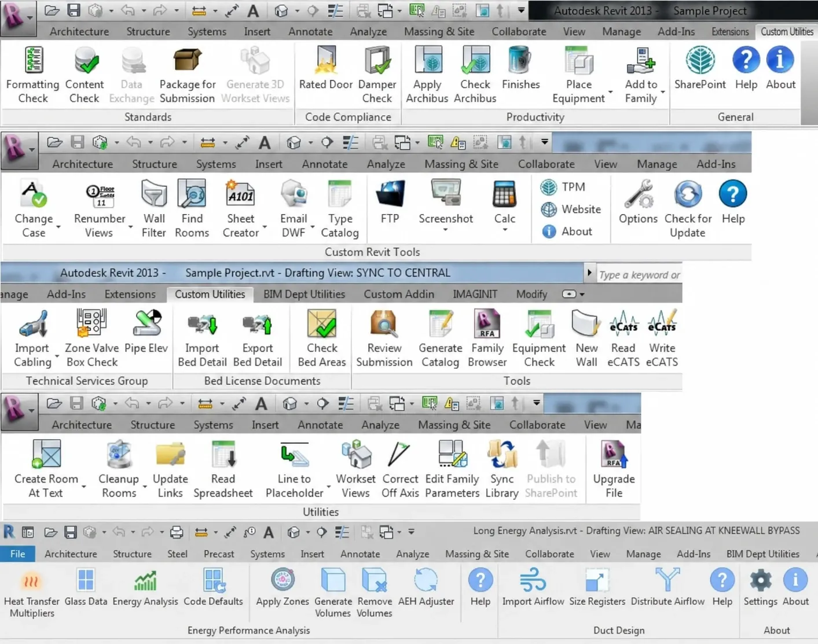Open the Wall Filter tool

[154, 209]
